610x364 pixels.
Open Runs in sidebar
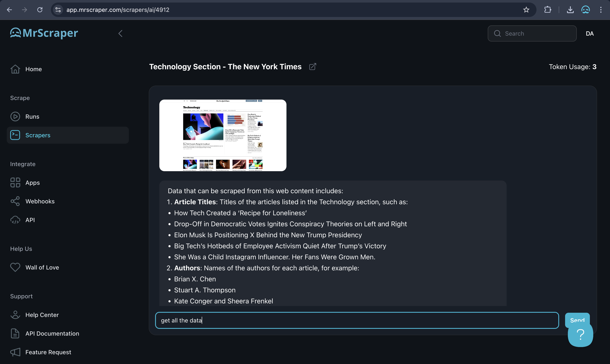tap(68, 117)
